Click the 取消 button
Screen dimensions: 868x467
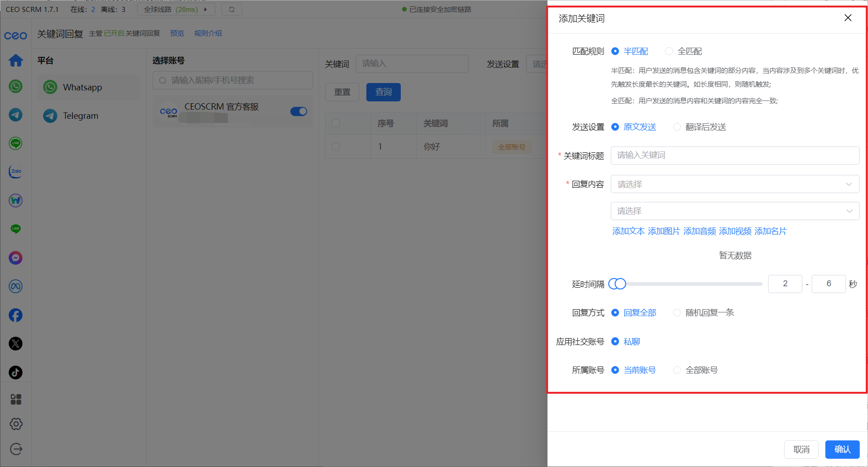(801, 450)
